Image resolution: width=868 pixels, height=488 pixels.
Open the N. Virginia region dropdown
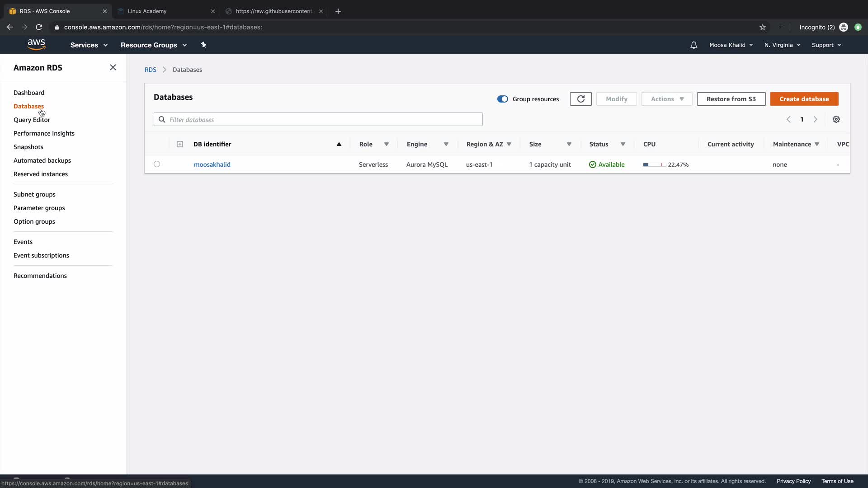782,45
